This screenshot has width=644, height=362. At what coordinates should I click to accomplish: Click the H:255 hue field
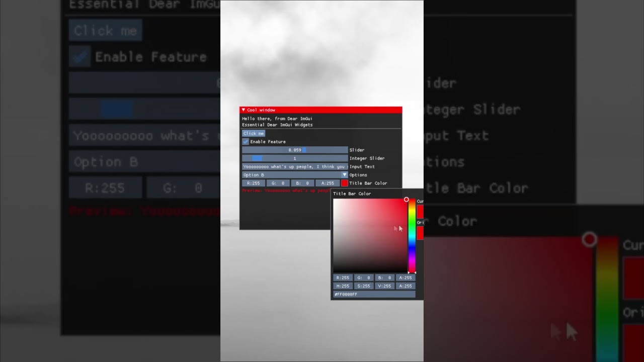[x=343, y=286]
